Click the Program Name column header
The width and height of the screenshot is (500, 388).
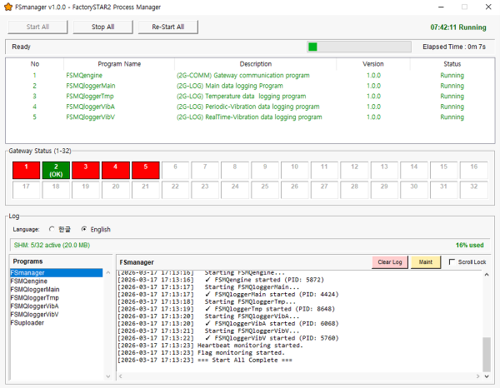(x=119, y=64)
